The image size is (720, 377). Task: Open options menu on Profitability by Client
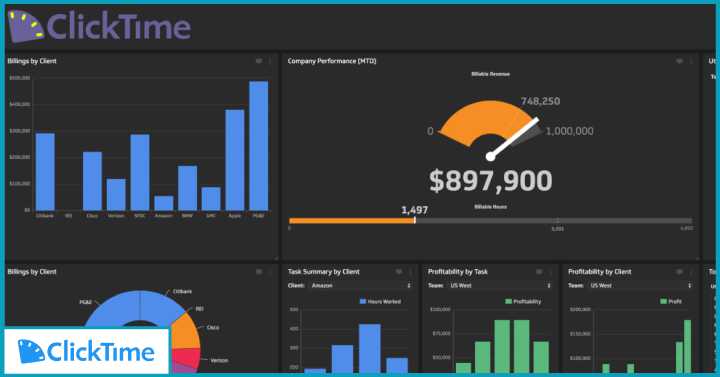tap(691, 272)
